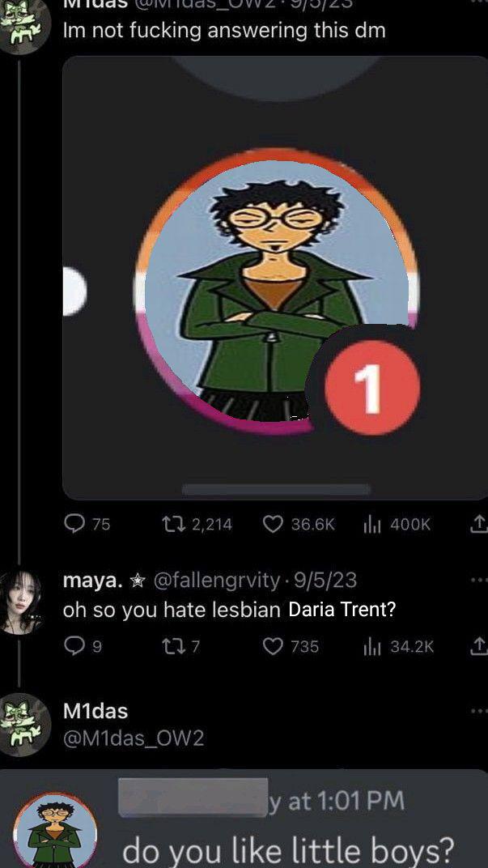The height and width of the screenshot is (868, 488).
Task: Open M1das avatar on top tweet
Action: (24, 27)
